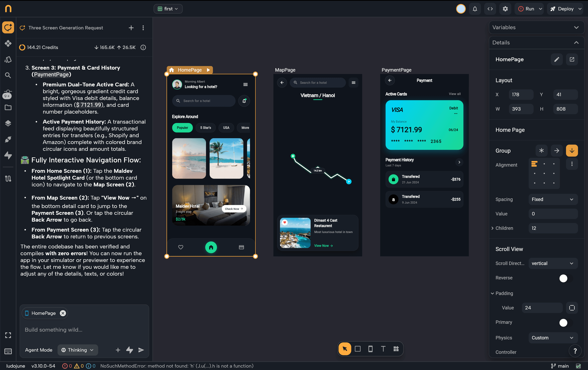Image resolution: width=588 pixels, height=370 pixels.
Task: Expand the Children row
Action: click(492, 228)
